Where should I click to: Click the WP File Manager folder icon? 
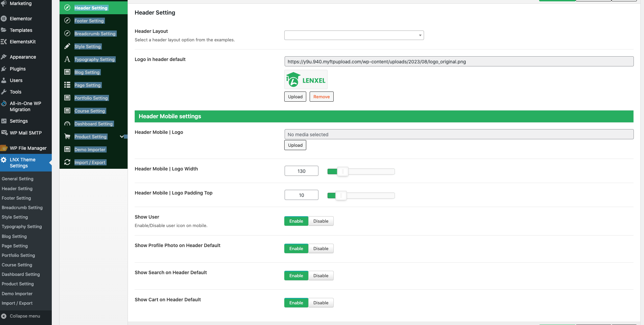tap(4, 148)
